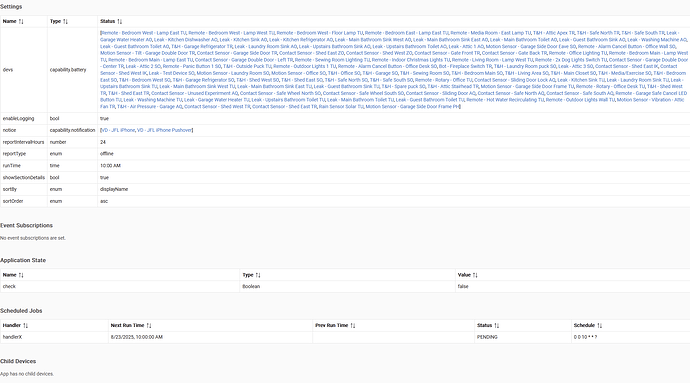The image size is (690, 383).
Task: Sort Scheduled Jobs by Schedule arrows
Action: click(600, 326)
